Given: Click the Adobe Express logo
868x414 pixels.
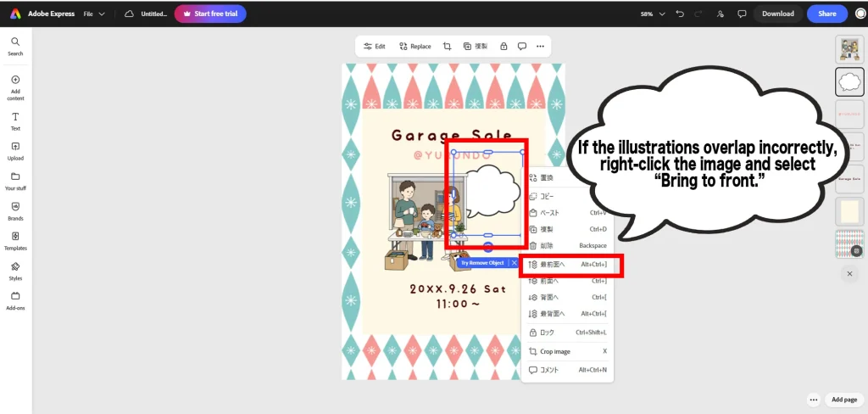Looking at the screenshot, I should [15, 14].
